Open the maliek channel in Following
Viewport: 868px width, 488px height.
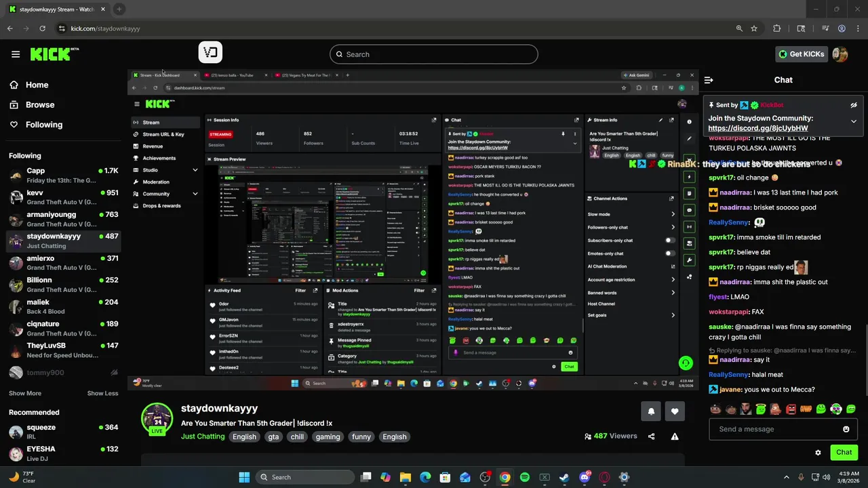[64, 306]
